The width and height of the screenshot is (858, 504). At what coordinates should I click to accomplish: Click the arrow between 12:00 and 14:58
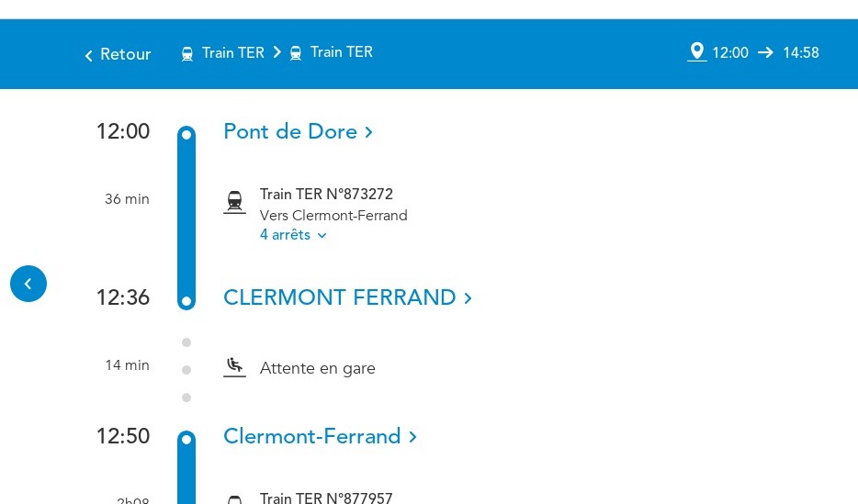point(765,52)
